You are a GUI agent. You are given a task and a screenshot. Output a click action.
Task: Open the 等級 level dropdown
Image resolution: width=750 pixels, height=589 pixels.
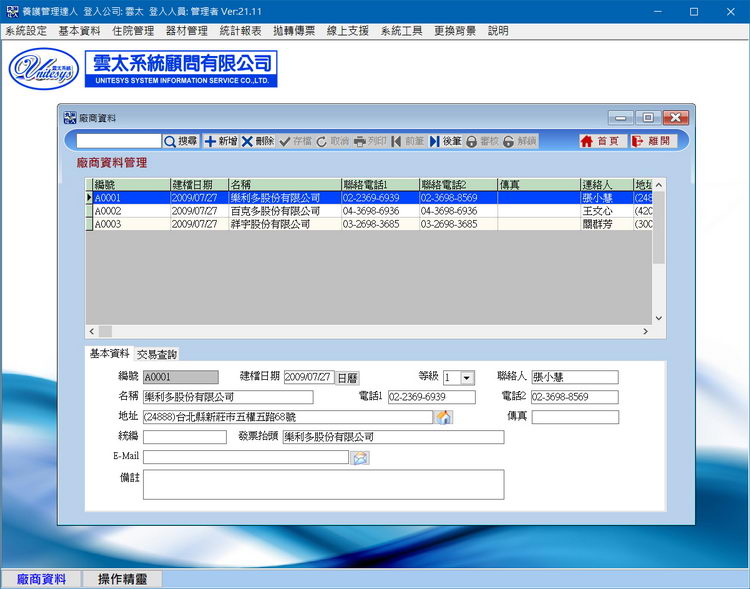(467, 378)
